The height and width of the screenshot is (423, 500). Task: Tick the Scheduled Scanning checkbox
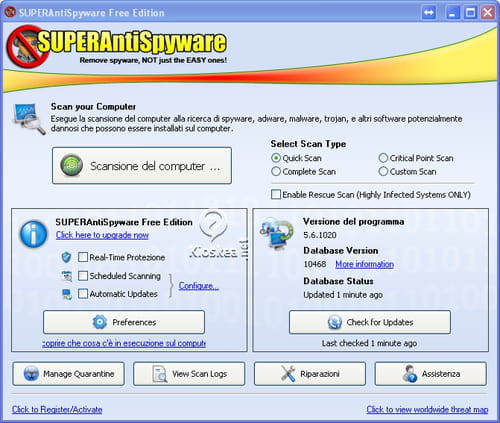83,276
